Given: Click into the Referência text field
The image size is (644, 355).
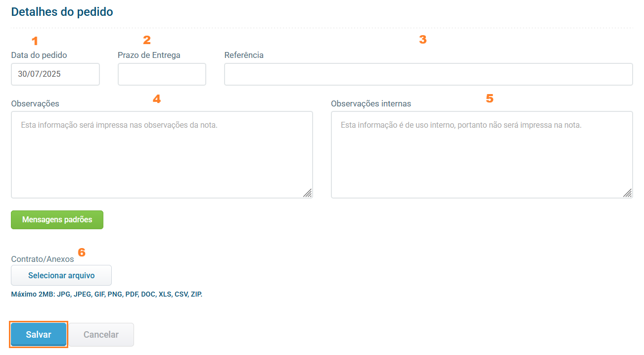Looking at the screenshot, I should click(x=428, y=74).
